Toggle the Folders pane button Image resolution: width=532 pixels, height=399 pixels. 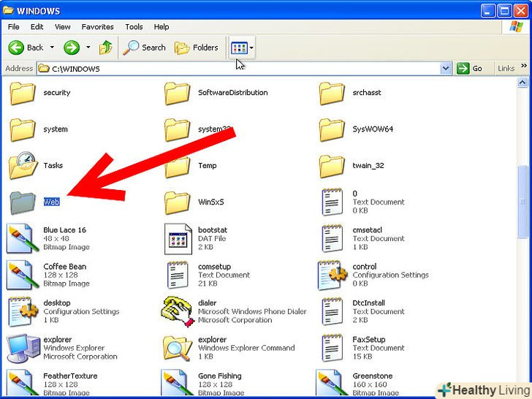point(196,47)
